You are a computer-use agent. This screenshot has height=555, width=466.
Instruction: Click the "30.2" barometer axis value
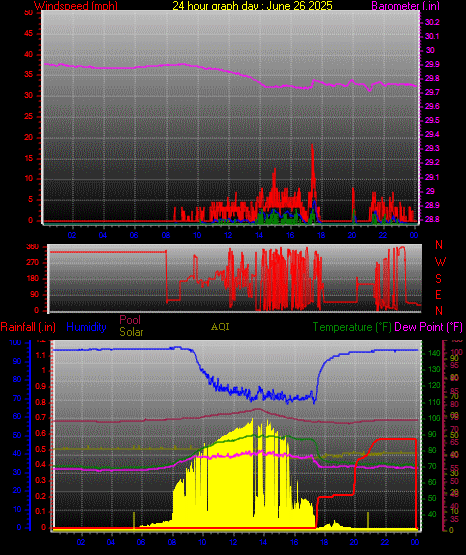432,22
